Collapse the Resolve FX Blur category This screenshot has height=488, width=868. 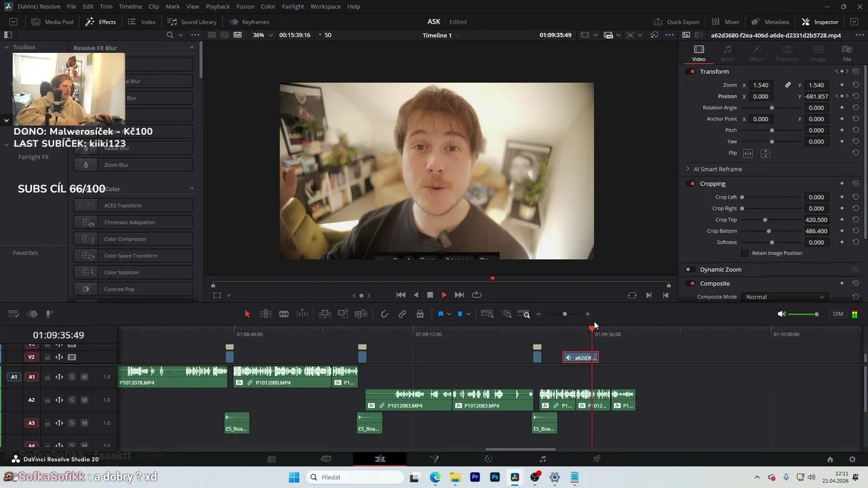point(191,47)
